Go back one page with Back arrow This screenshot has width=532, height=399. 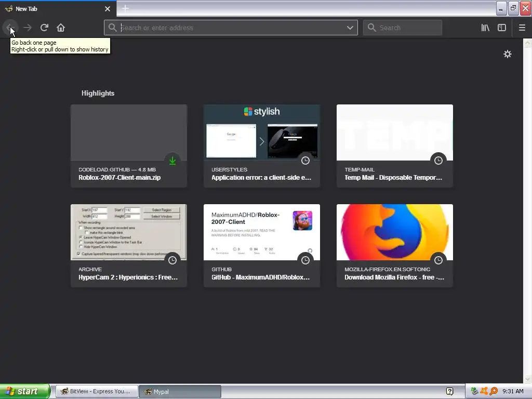pyautogui.click(x=9, y=28)
